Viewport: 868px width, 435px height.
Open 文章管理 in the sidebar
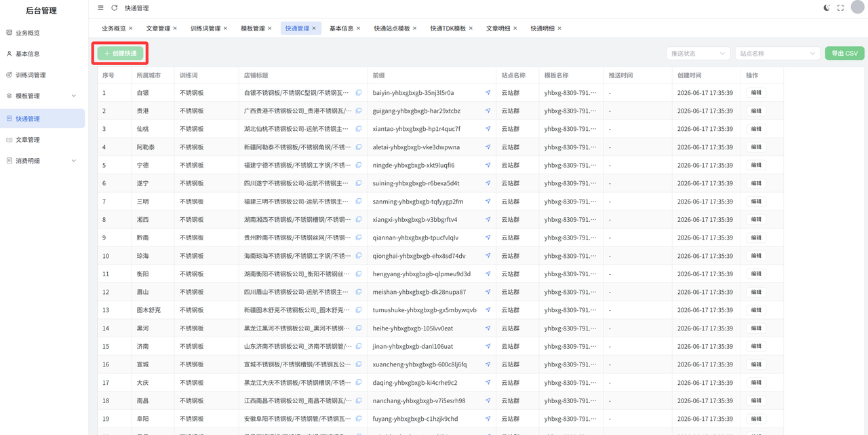pyautogui.click(x=42, y=140)
